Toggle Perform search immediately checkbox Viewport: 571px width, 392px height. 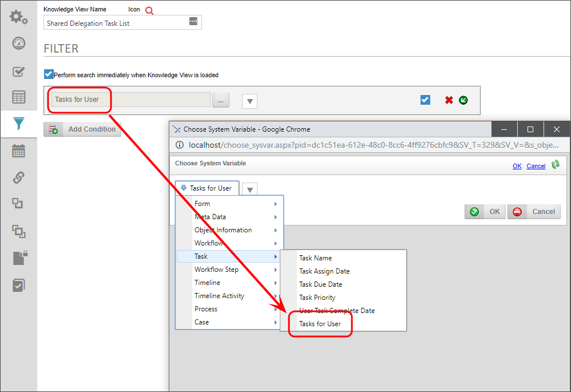click(x=49, y=74)
